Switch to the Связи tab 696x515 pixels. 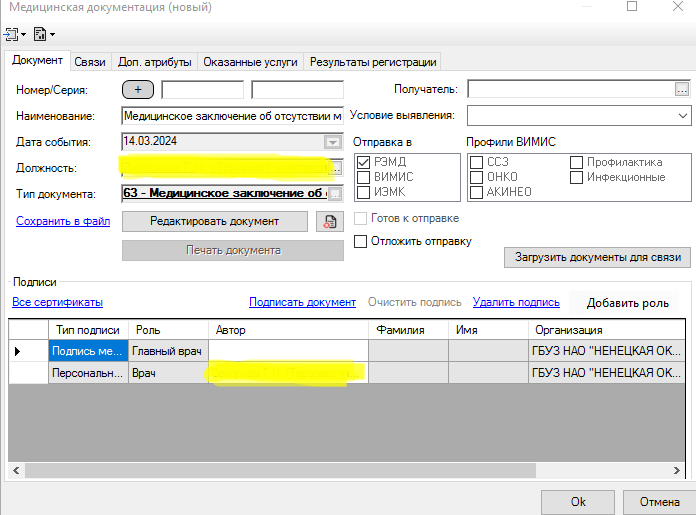coord(90,62)
